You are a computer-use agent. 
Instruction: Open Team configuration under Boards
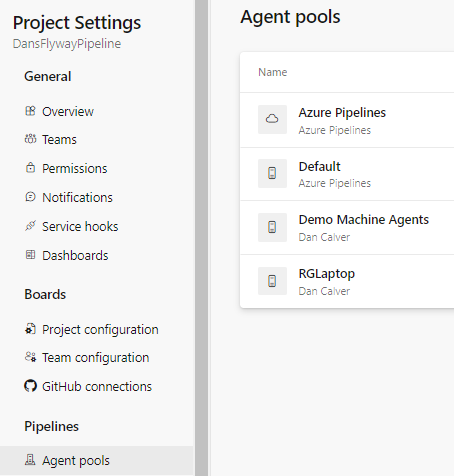87,358
